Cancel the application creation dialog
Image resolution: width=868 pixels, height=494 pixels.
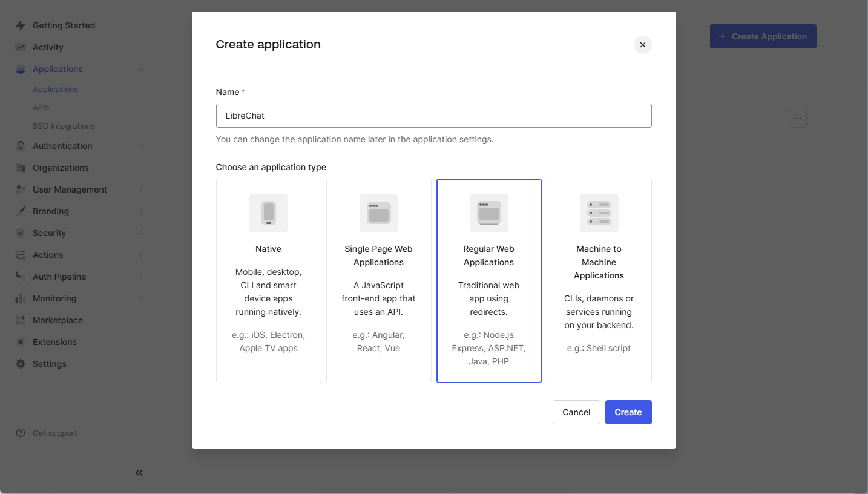pyautogui.click(x=576, y=412)
